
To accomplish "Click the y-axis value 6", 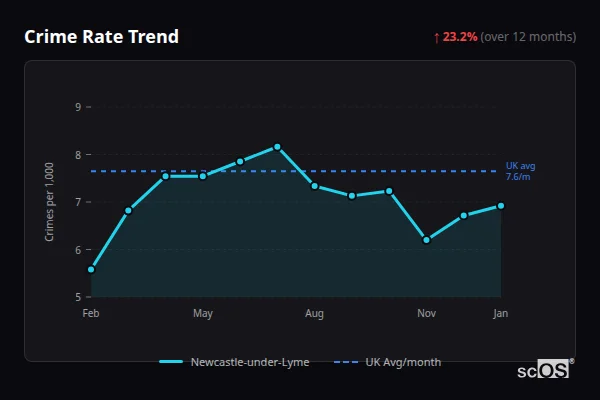I will coord(78,250).
